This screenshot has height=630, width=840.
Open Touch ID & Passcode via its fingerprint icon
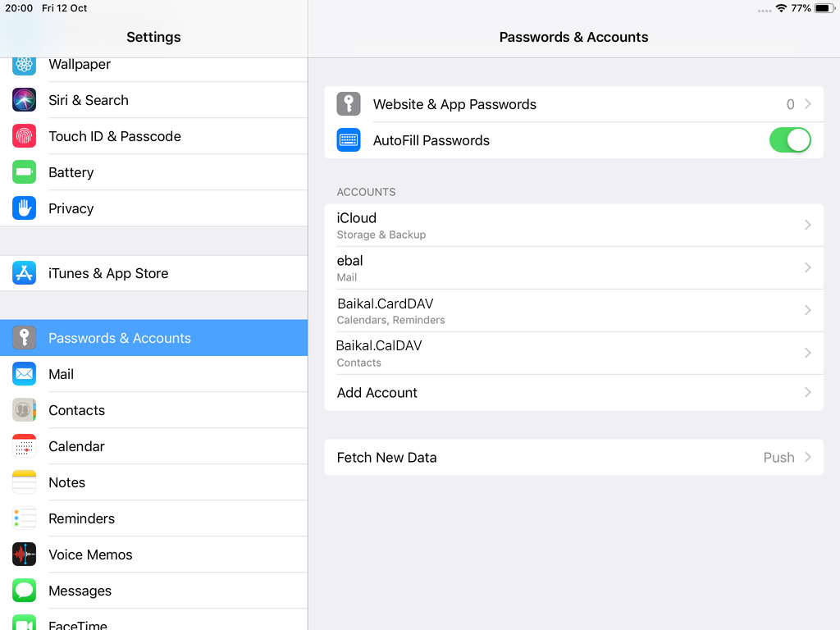(x=24, y=136)
